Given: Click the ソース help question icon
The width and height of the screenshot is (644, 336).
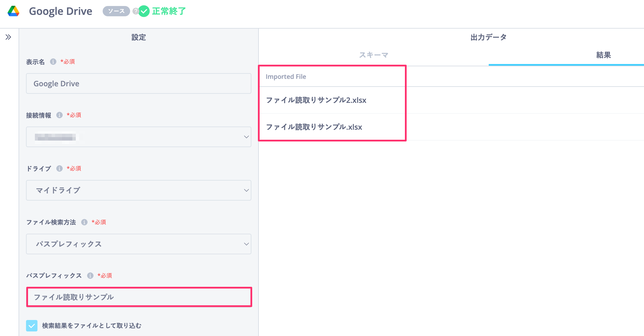Looking at the screenshot, I should 136,11.
